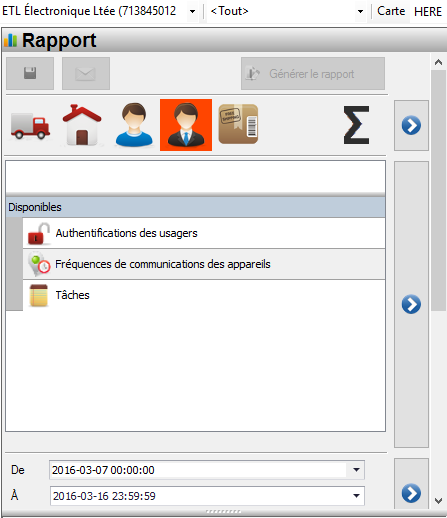Click Générer le rapport button
Screen dimensions: 447x518
[x=313, y=74]
